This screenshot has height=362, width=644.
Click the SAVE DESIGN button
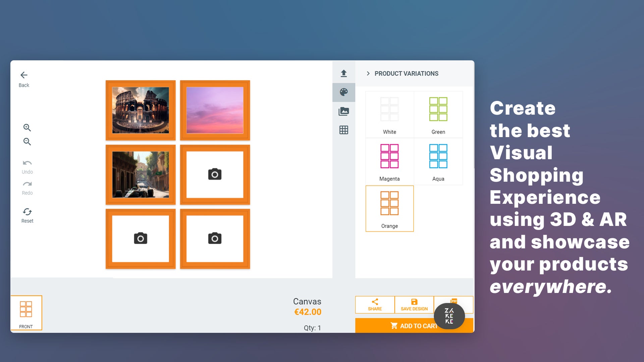414,304
